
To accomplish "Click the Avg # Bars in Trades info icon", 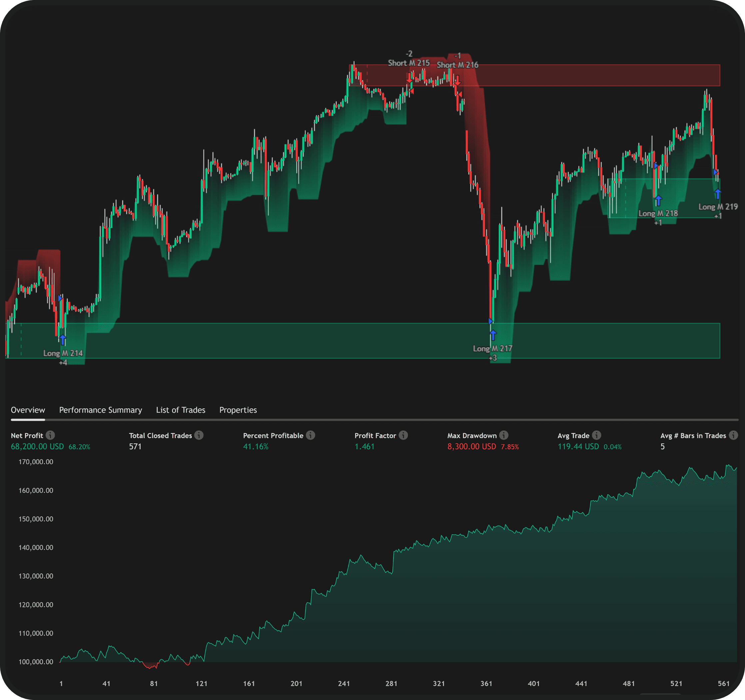I will point(734,435).
